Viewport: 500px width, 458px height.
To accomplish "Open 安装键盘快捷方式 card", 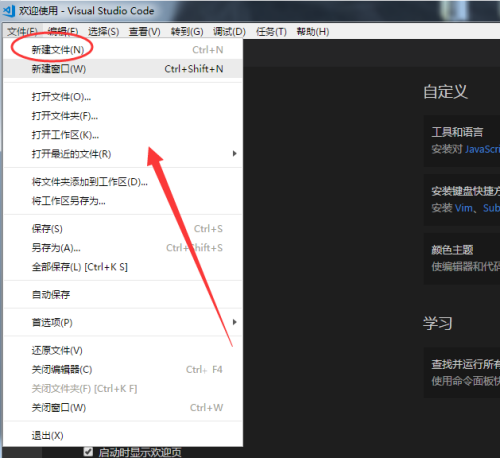I will [x=462, y=200].
